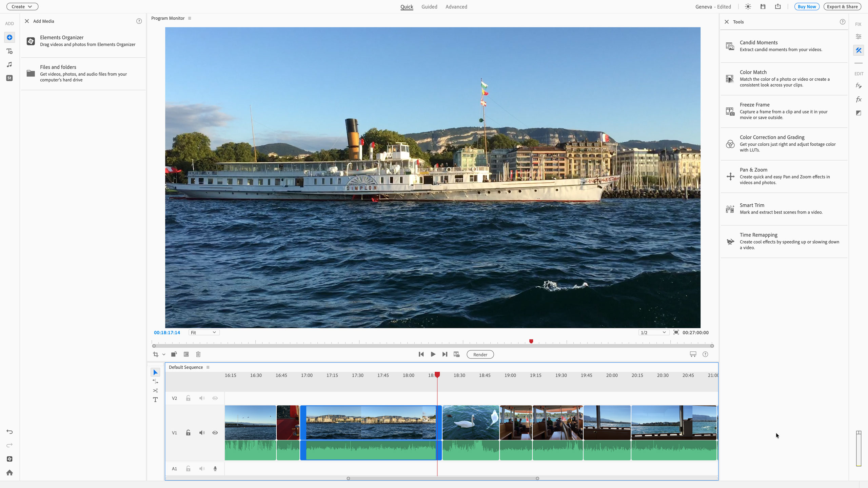The height and width of the screenshot is (488, 868).
Task: Click the delete trash icon below monitor
Action: click(x=198, y=354)
